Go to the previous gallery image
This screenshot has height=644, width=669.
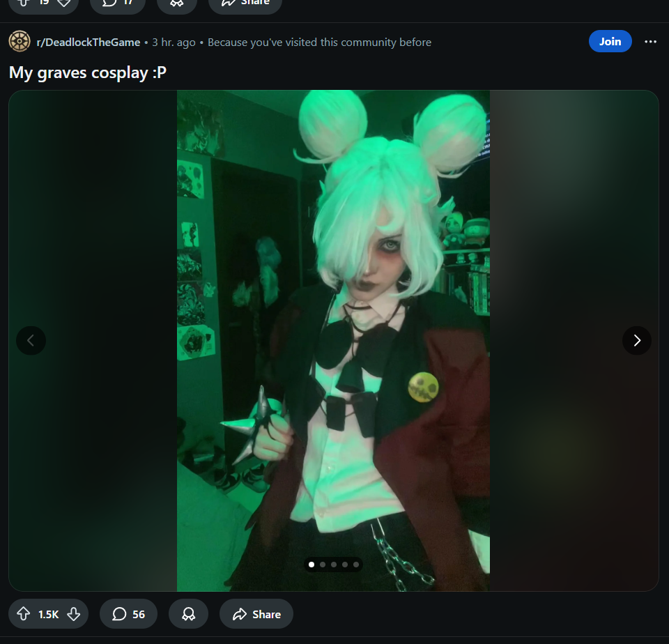pyautogui.click(x=31, y=341)
